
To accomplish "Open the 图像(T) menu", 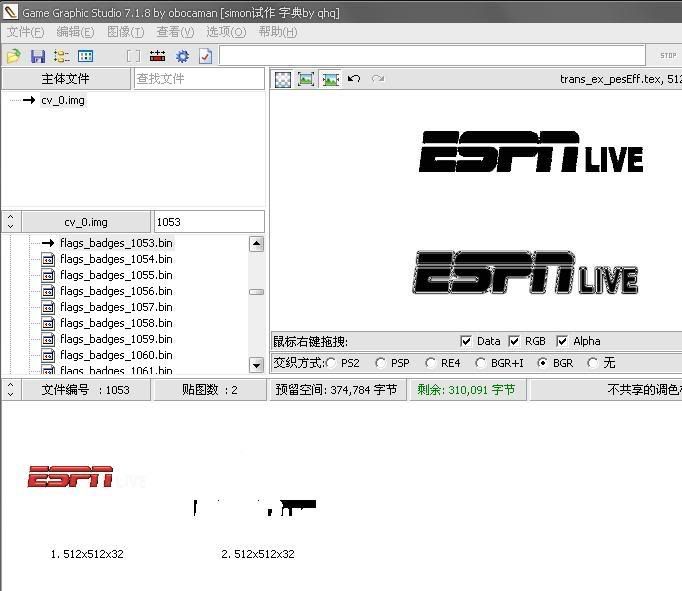I will [125, 32].
